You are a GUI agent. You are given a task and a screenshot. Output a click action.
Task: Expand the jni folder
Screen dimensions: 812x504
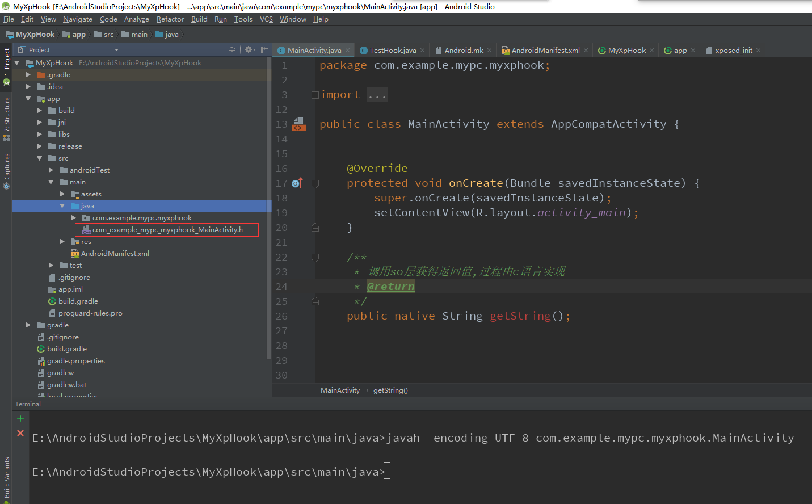tap(40, 123)
